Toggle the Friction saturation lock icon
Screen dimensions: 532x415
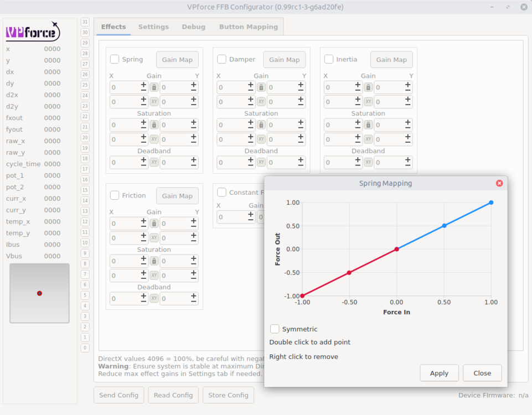[154, 261]
